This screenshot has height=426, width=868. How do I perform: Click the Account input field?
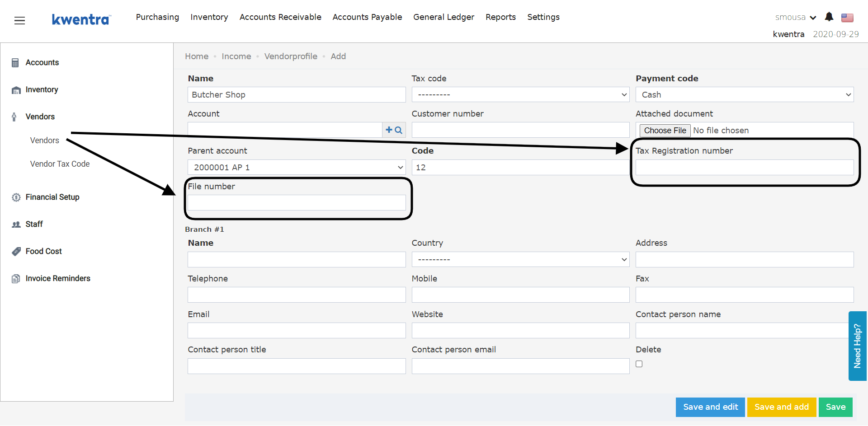pos(285,130)
